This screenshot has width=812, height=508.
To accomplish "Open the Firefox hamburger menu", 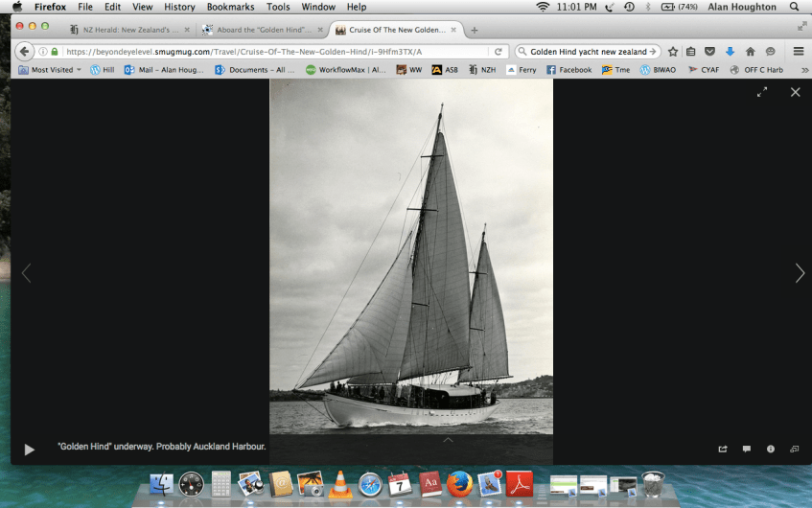I will (x=798, y=51).
